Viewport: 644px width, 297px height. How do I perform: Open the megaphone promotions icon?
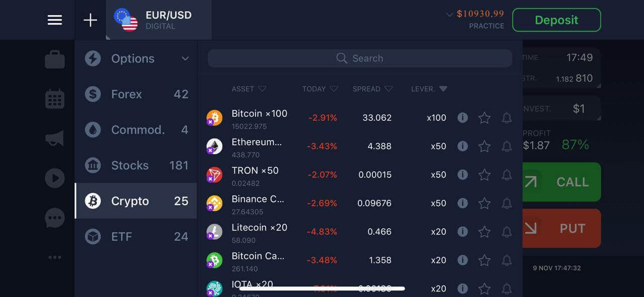point(55,138)
